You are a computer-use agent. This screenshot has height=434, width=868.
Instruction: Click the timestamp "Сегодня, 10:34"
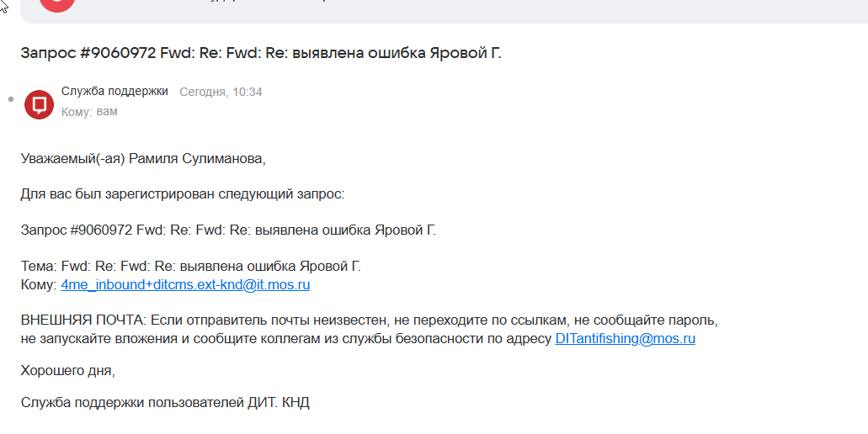point(221,92)
